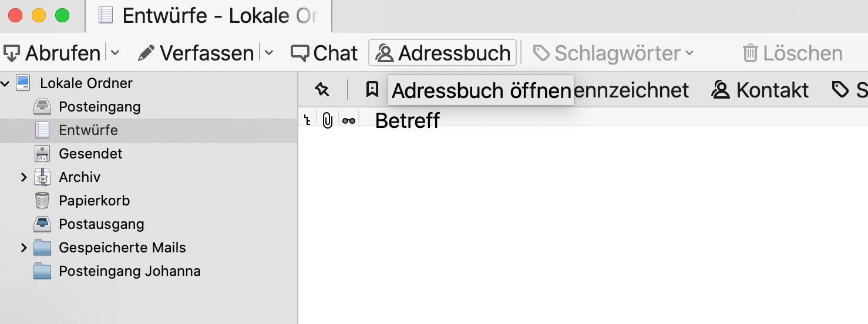Image resolution: width=868 pixels, height=324 pixels.
Task: Open the dropdown arrow next to Abrufen
Action: 115,53
